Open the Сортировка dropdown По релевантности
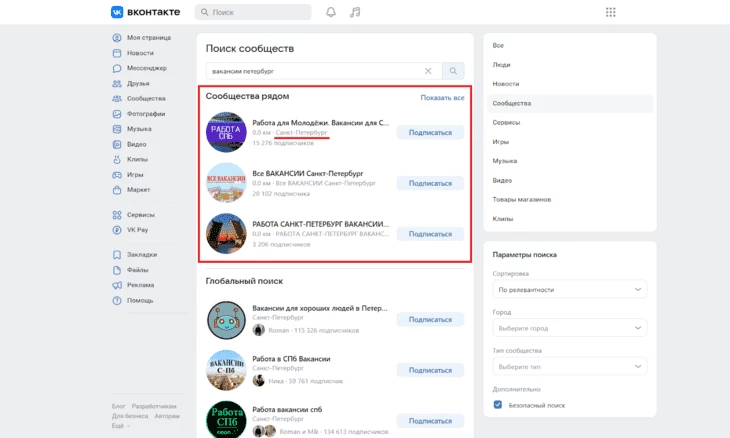The image size is (730, 438). pyautogui.click(x=570, y=290)
